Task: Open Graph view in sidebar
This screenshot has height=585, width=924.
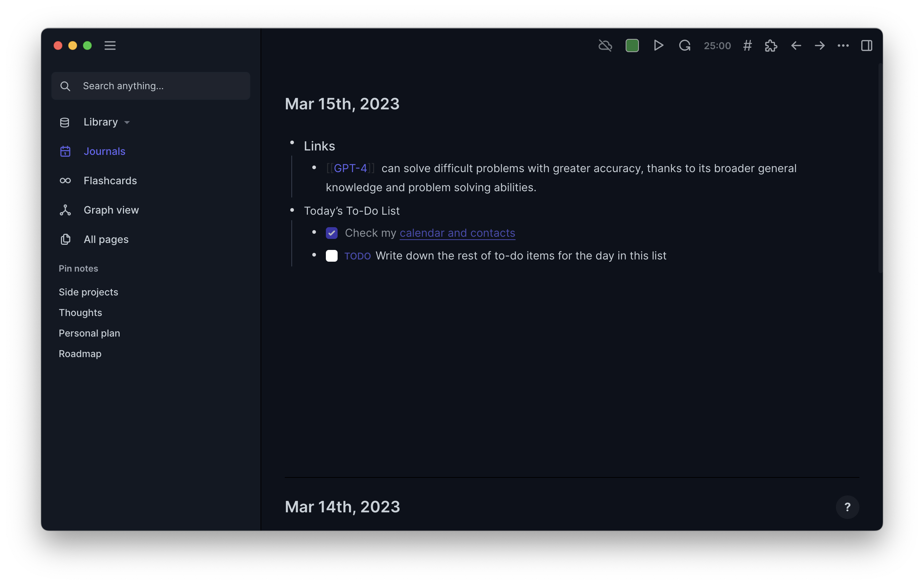Action: pos(111,210)
